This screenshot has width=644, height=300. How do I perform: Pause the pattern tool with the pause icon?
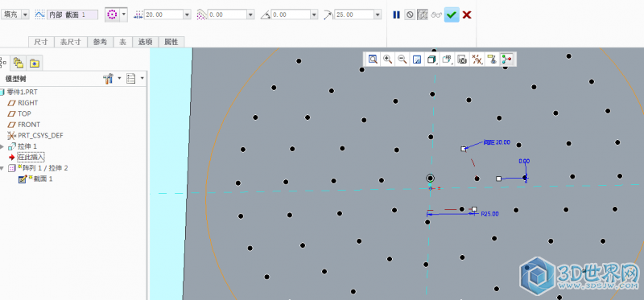tap(396, 14)
